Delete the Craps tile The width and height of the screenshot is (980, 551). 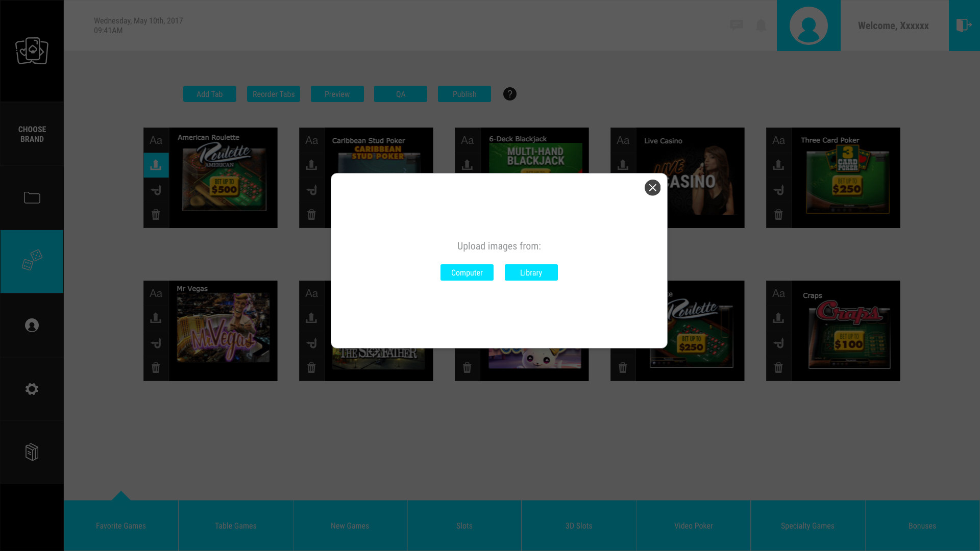click(x=778, y=368)
